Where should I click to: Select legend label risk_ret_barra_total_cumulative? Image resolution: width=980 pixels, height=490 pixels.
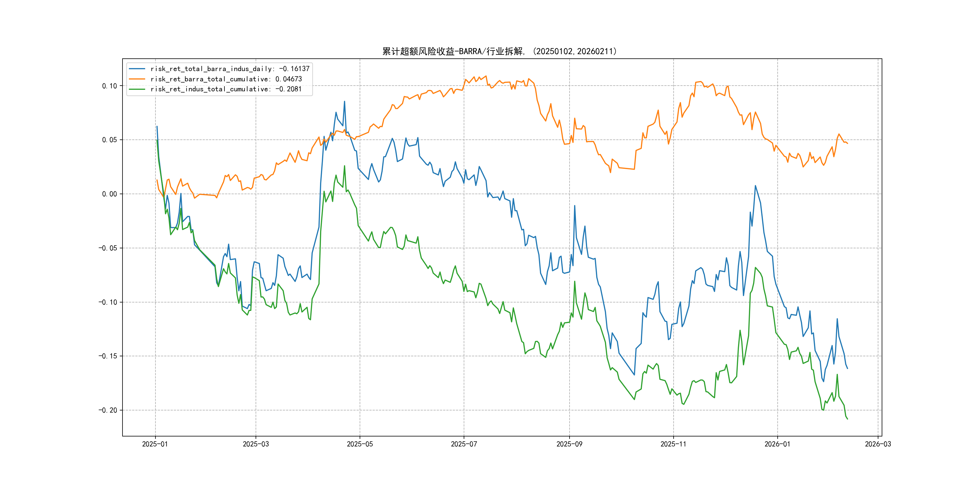click(x=226, y=79)
